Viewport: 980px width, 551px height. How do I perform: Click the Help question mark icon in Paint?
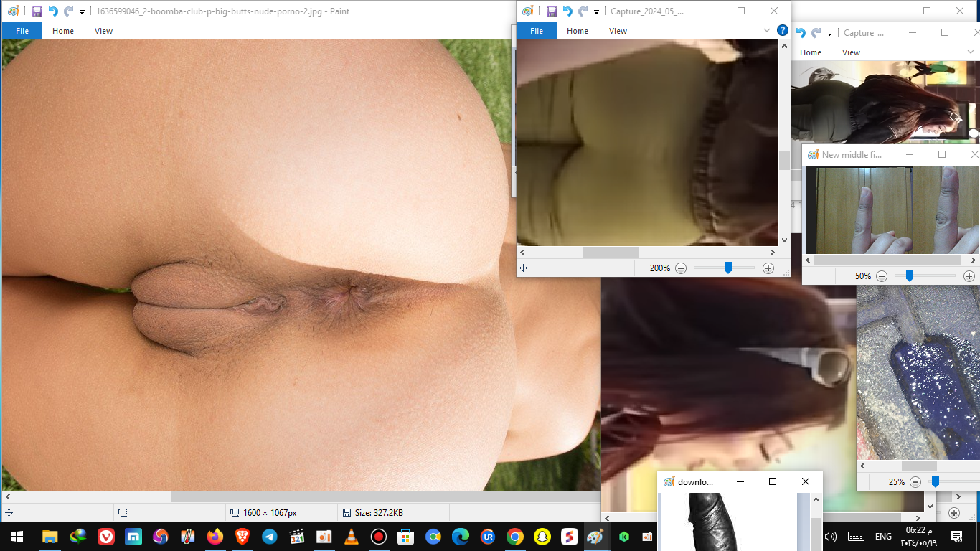(x=783, y=31)
